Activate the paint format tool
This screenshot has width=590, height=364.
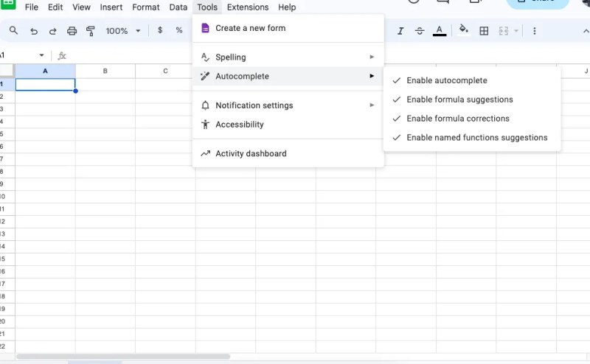90,31
